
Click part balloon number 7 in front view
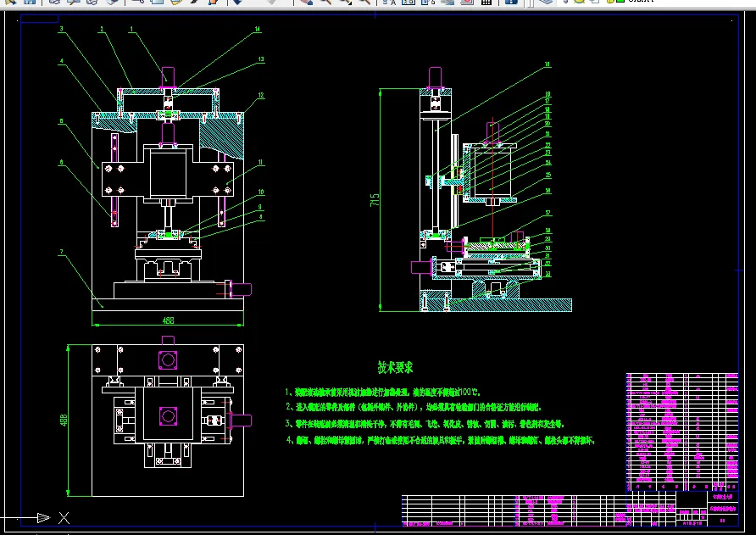[x=61, y=252]
